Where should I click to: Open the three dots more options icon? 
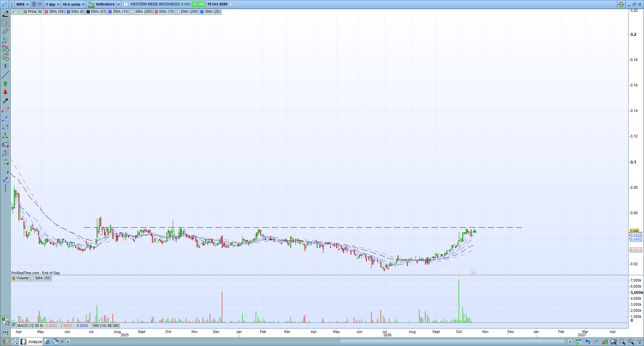click(5, 333)
